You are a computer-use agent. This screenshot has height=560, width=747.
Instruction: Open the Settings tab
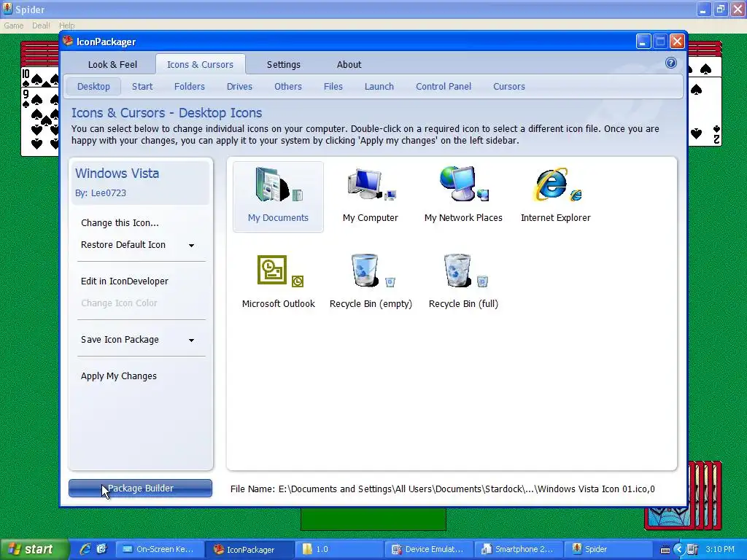click(284, 64)
